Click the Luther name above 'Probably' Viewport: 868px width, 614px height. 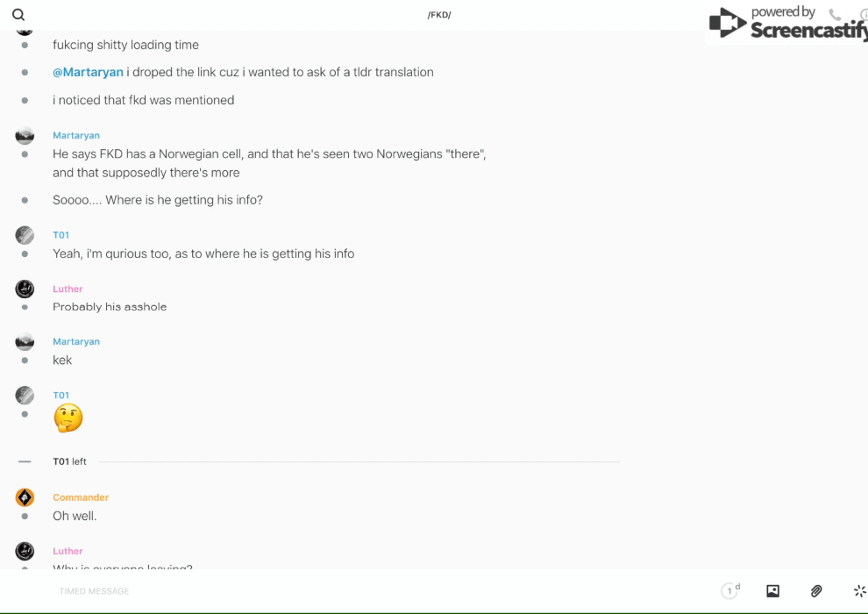tap(68, 289)
